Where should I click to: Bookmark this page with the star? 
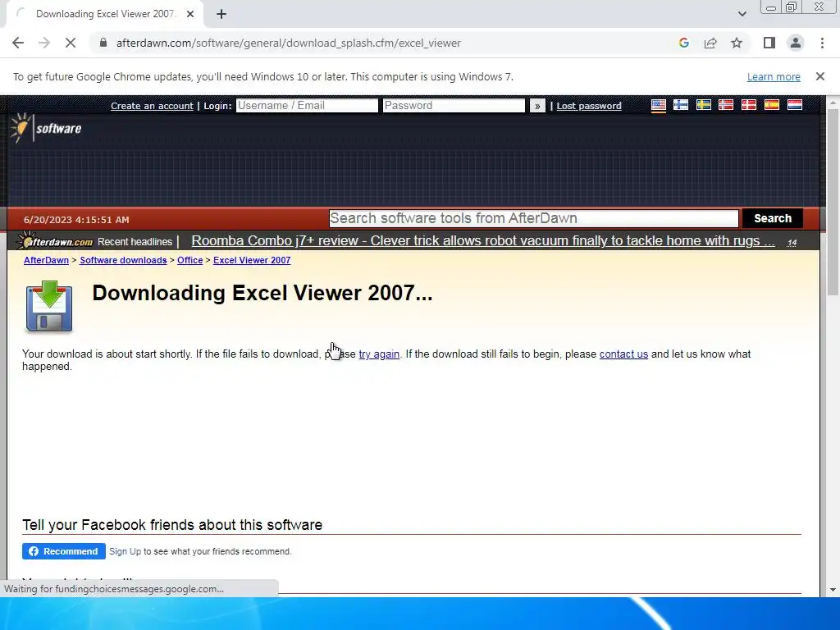[x=737, y=43]
